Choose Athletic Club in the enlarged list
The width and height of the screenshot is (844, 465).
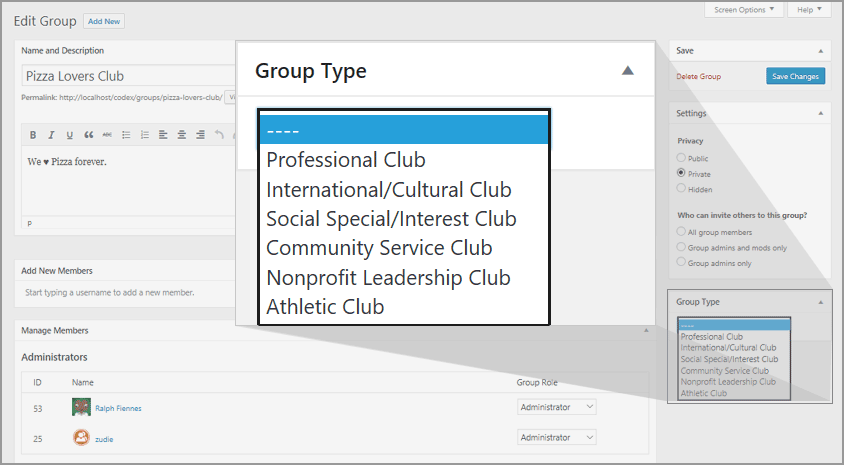(325, 307)
